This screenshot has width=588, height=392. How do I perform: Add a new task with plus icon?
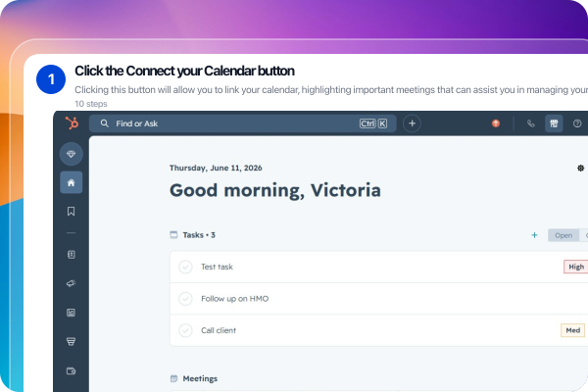(x=534, y=235)
